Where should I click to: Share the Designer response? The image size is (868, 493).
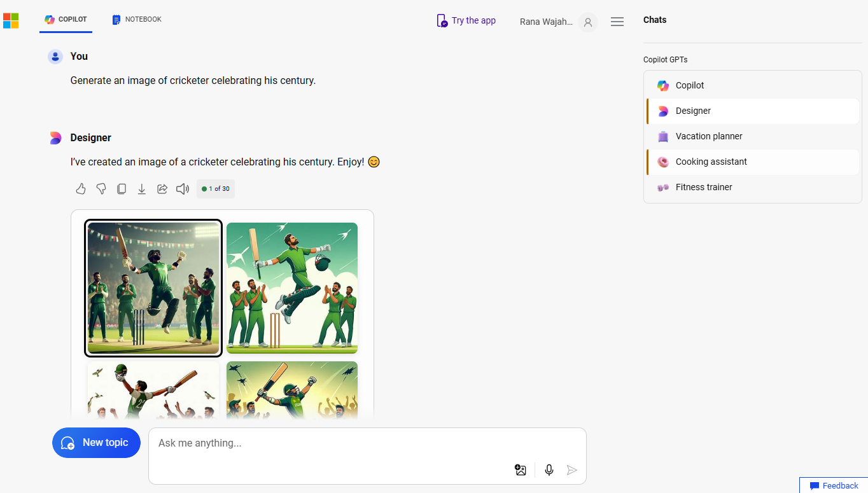point(162,189)
